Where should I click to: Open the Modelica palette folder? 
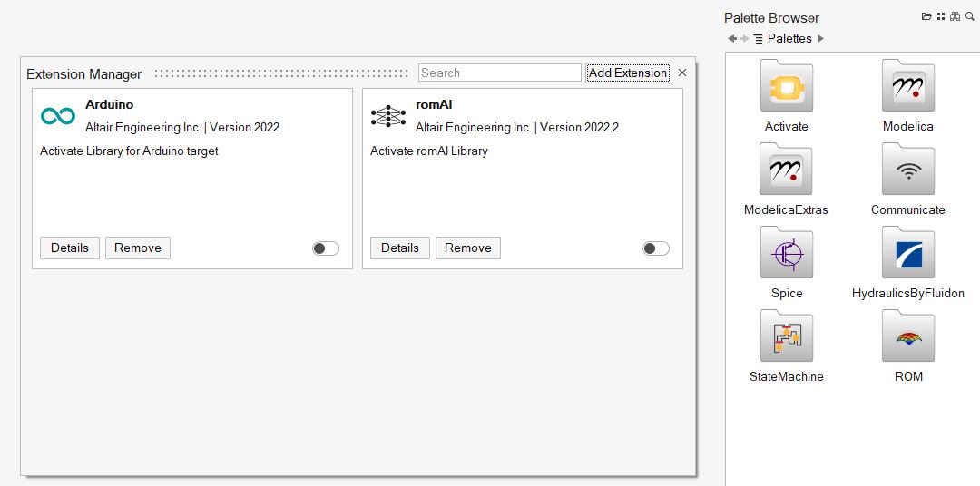click(x=907, y=88)
